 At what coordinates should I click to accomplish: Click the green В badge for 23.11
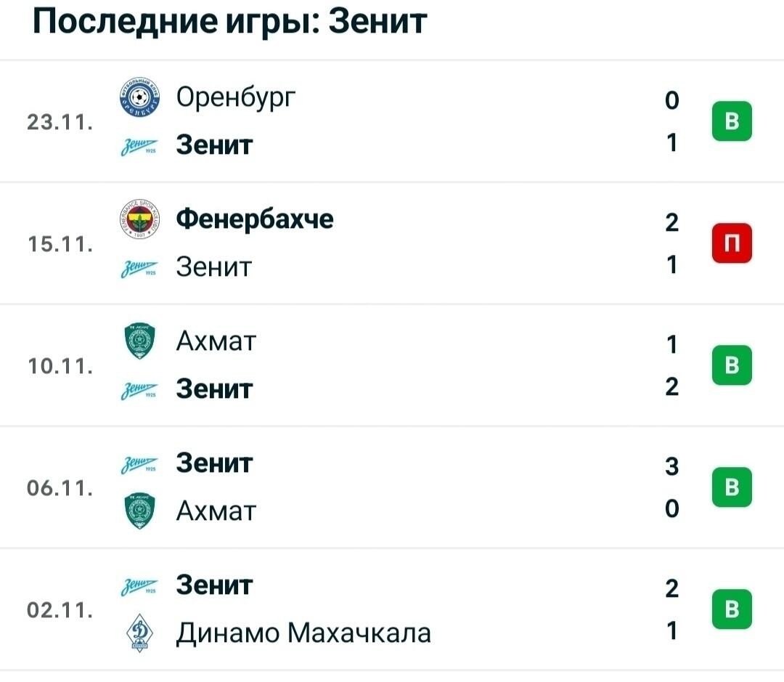pos(732,121)
